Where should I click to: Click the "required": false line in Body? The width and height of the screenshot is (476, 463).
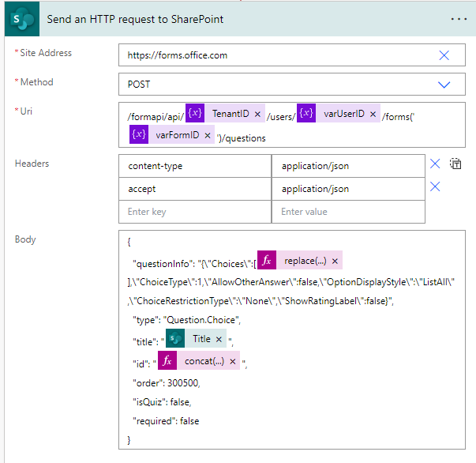166,421
